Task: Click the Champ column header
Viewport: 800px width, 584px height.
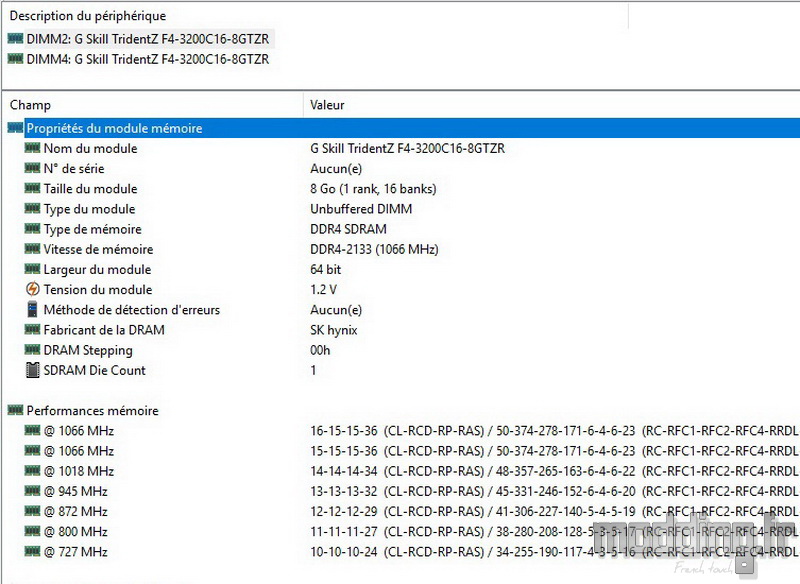Action: click(x=30, y=105)
